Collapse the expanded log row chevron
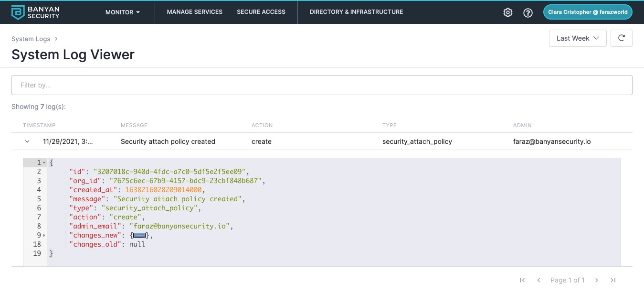 (27, 141)
